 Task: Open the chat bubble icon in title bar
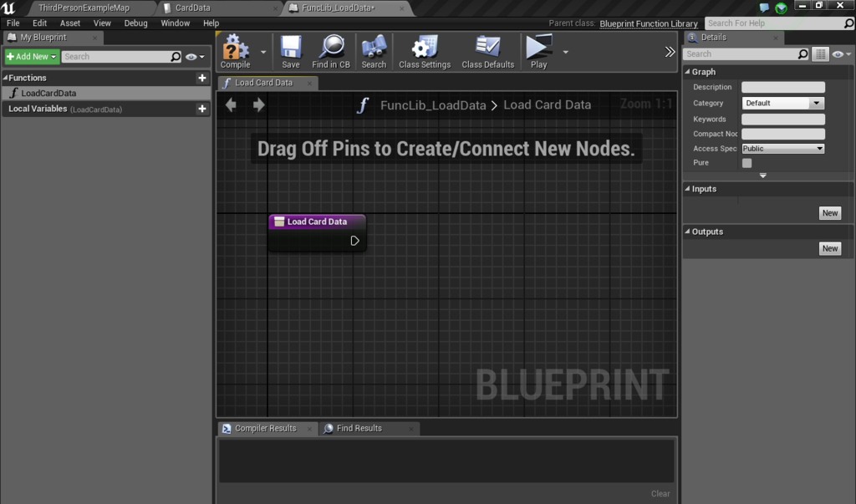coord(764,8)
